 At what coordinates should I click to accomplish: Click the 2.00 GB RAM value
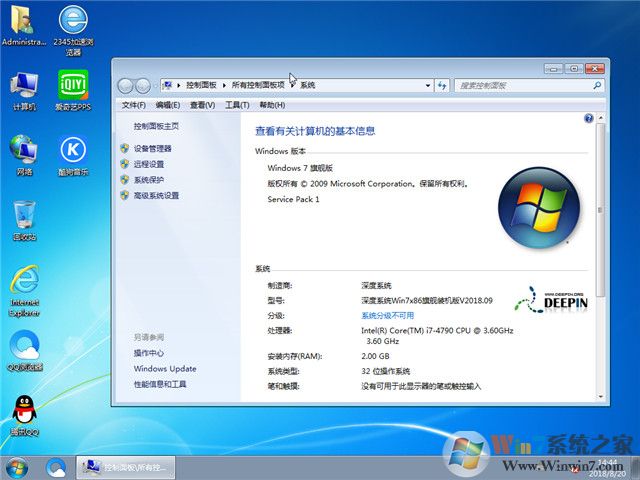coord(375,356)
